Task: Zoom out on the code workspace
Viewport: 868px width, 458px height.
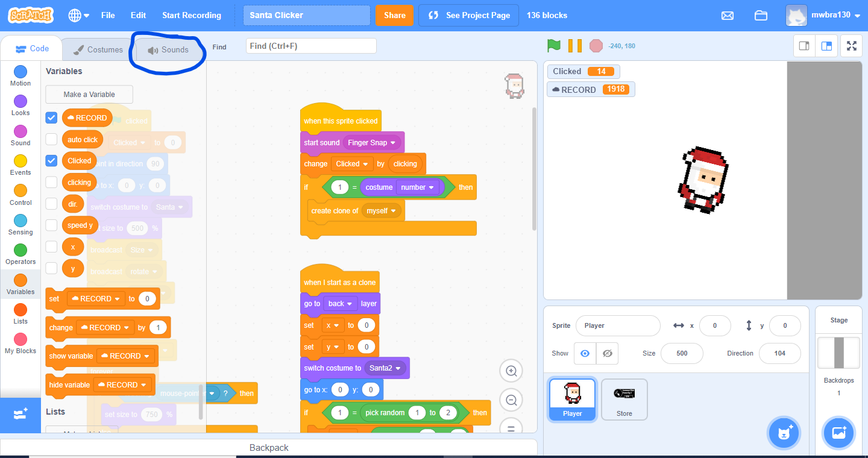Action: pyautogui.click(x=512, y=400)
